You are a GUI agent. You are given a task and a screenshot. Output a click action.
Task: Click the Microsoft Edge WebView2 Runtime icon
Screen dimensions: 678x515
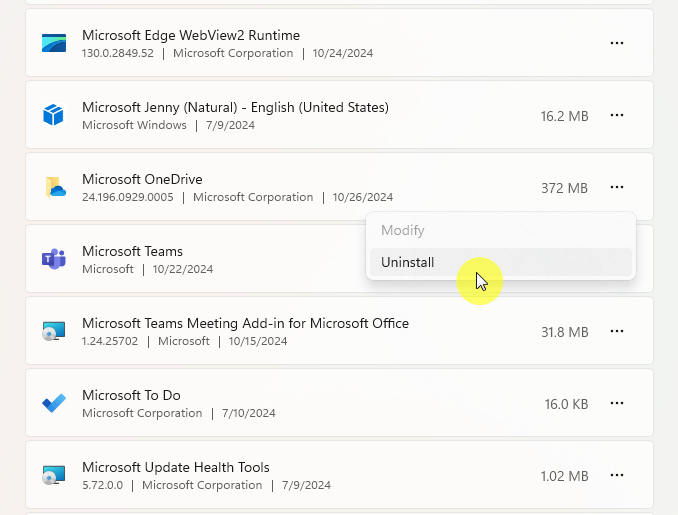[x=54, y=43]
